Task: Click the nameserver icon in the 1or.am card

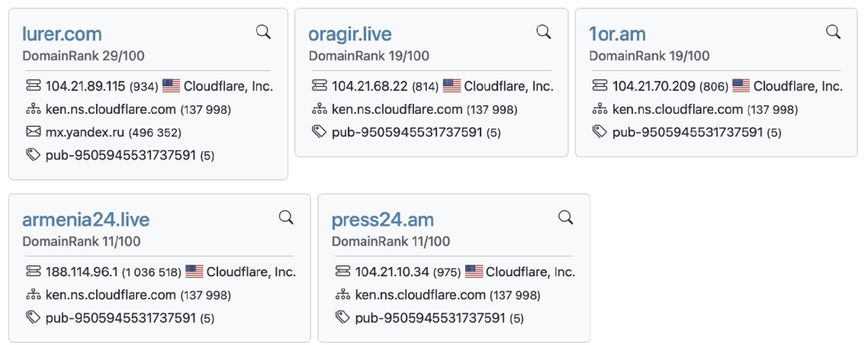Action: [x=599, y=109]
